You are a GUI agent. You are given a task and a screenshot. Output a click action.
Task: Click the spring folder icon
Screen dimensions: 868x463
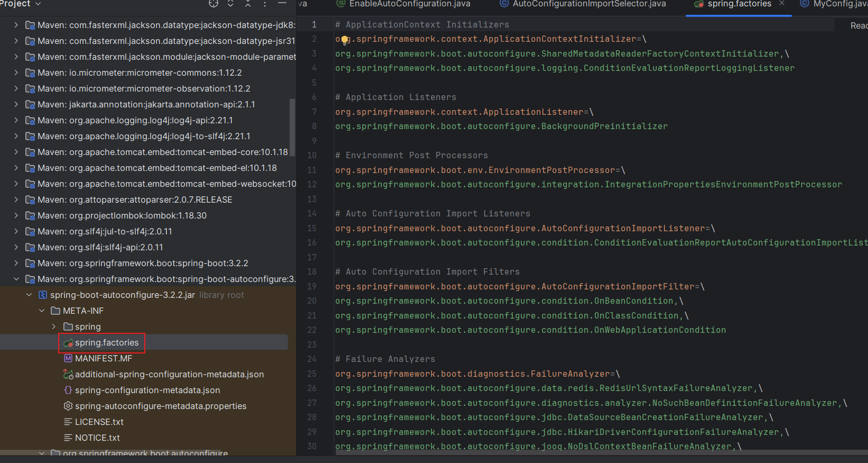(x=68, y=326)
